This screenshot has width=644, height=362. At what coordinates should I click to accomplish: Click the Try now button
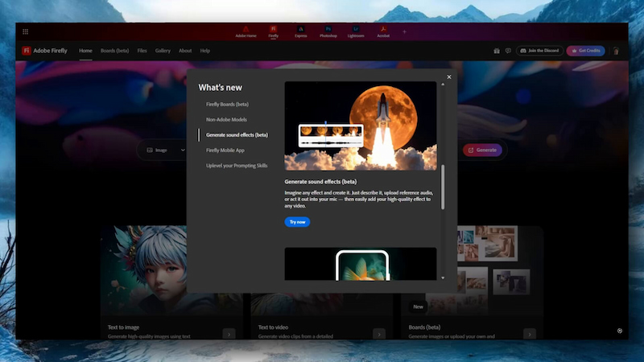click(x=297, y=222)
